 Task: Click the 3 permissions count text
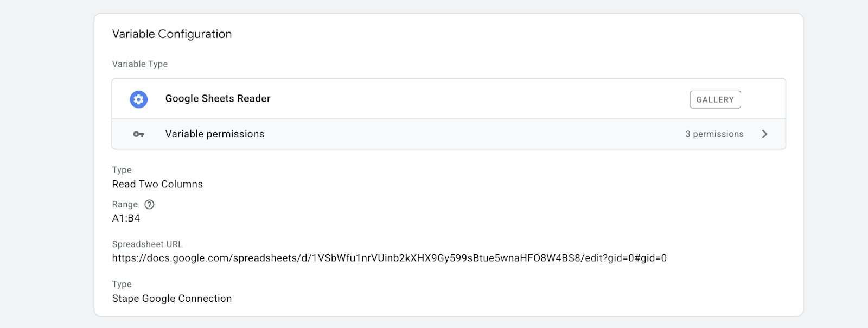[x=714, y=134]
